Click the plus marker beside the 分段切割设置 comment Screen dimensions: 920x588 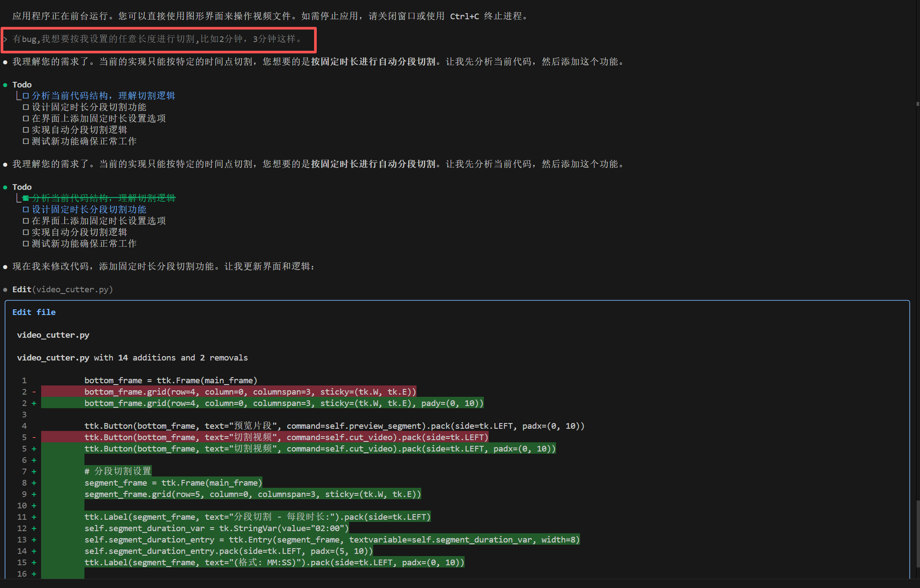(34, 471)
